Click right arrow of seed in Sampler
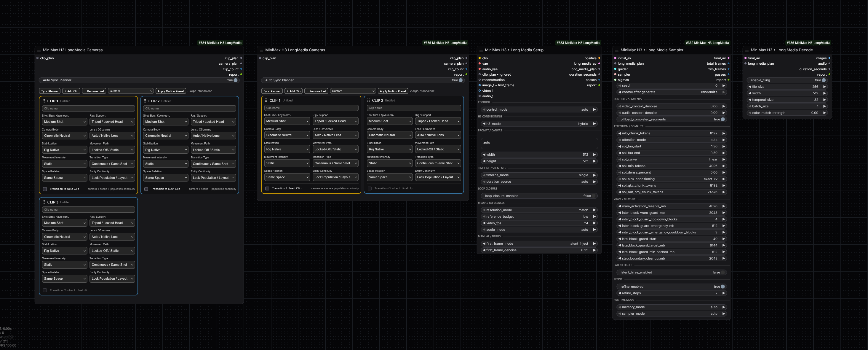This screenshot has width=868, height=350. click(723, 86)
